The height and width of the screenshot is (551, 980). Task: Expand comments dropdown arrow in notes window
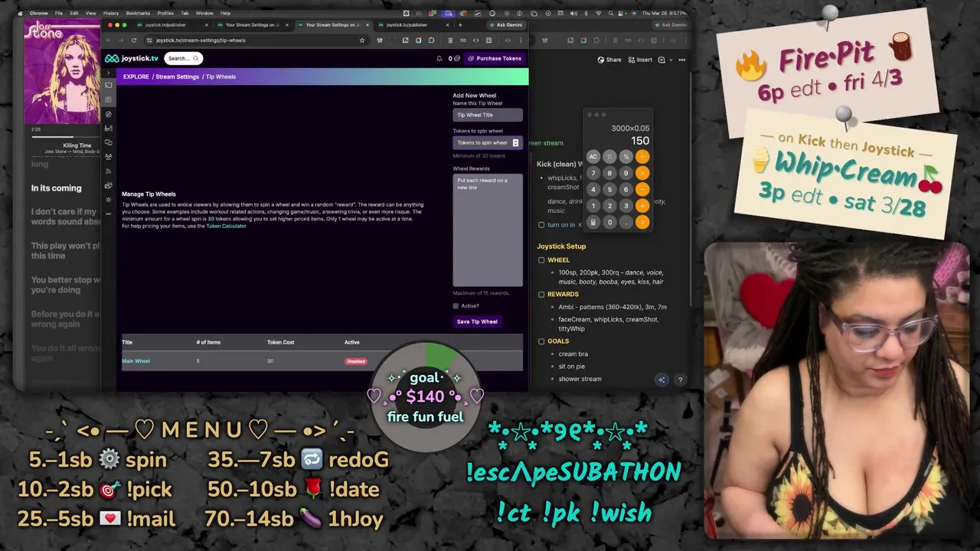pos(671,60)
